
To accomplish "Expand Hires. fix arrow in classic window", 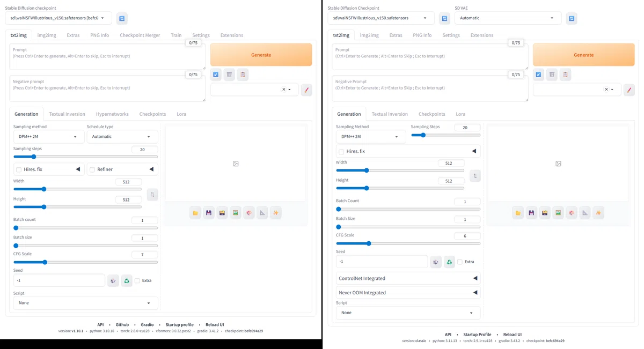I will coord(474,151).
